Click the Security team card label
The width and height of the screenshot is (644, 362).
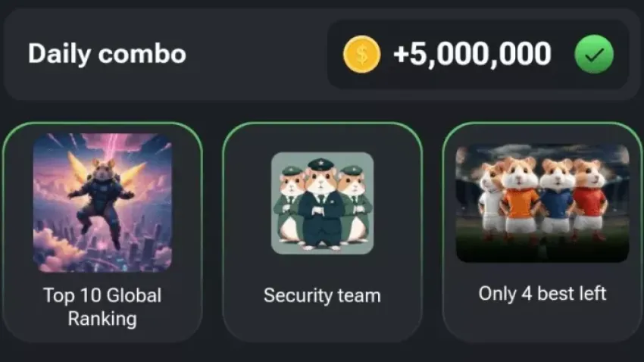click(322, 295)
